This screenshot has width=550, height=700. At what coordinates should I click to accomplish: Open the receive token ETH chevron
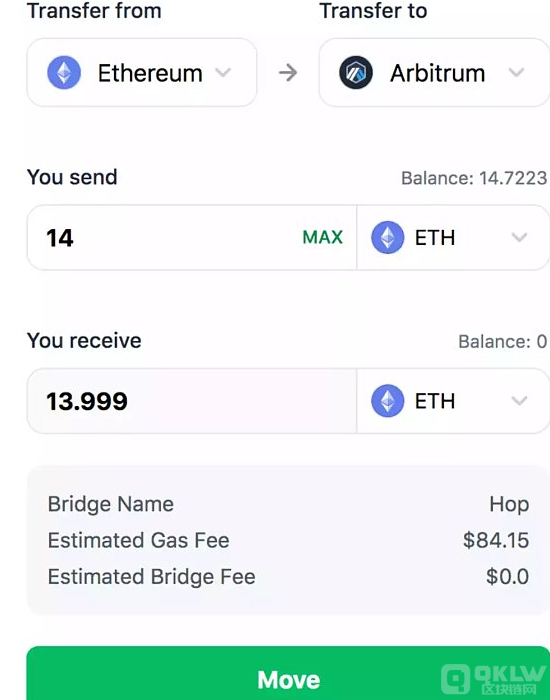519,400
